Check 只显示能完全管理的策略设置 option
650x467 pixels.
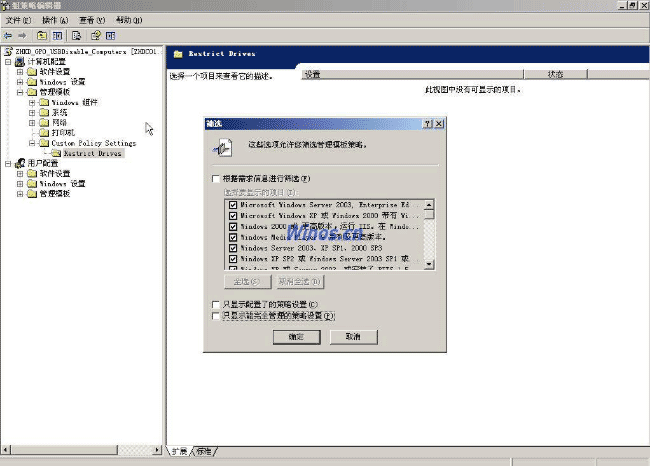pos(216,316)
